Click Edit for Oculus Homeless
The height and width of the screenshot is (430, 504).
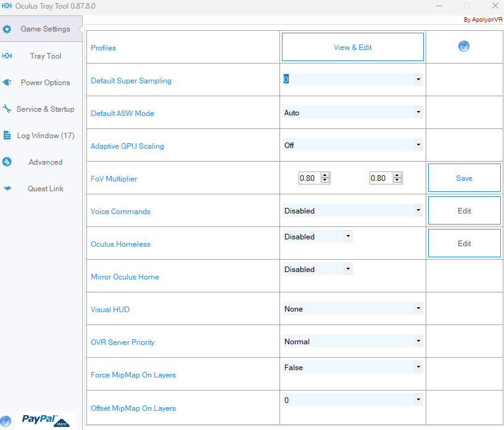click(x=464, y=243)
